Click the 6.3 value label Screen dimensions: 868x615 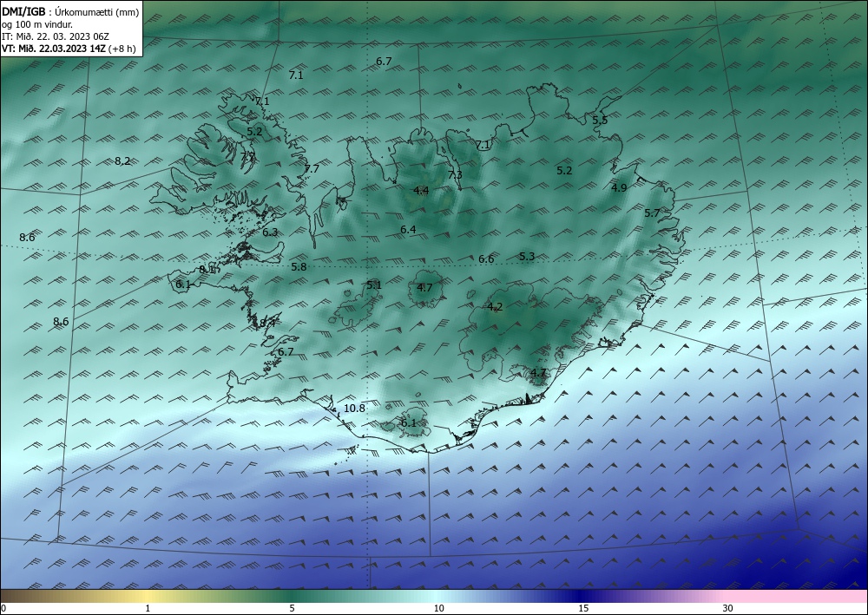(270, 232)
